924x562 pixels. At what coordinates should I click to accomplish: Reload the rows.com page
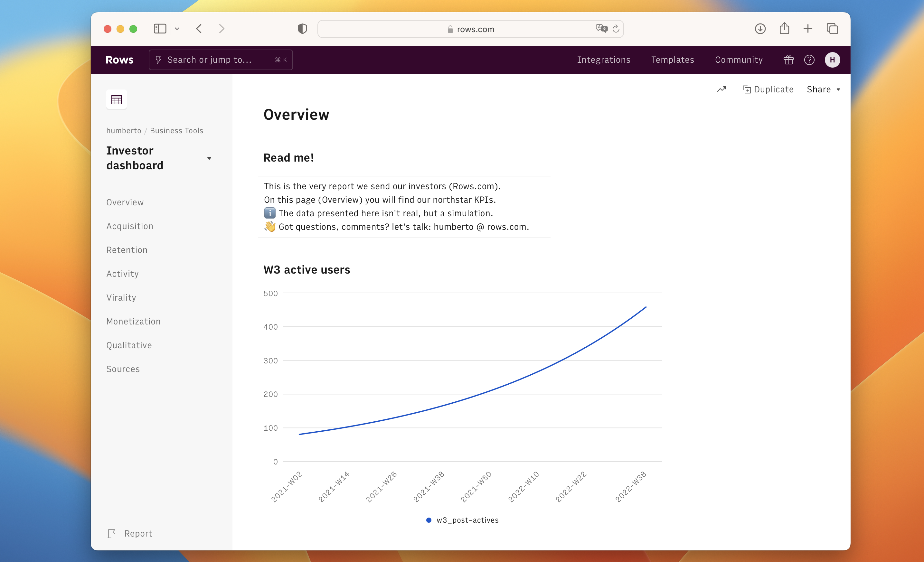click(x=616, y=29)
